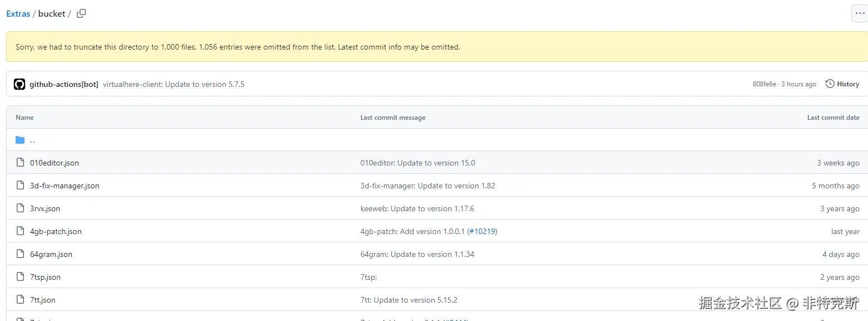This screenshot has height=321, width=868.
Task: Open the 7tsp.json file
Action: (x=45, y=277)
